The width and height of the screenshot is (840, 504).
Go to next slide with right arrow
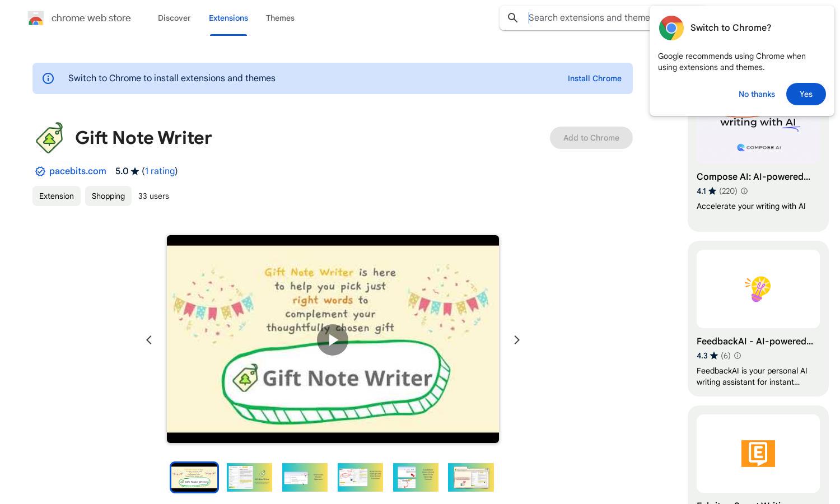pyautogui.click(x=517, y=340)
